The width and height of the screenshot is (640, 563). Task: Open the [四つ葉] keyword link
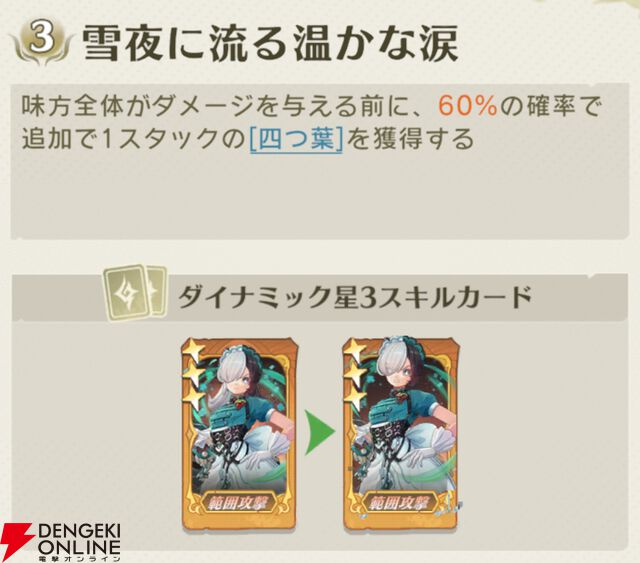click(x=296, y=139)
